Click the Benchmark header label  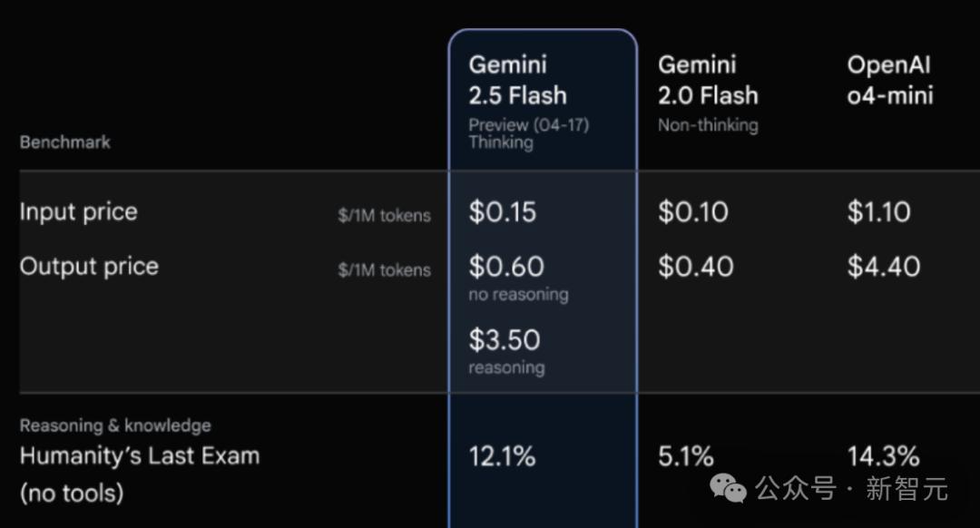[64, 142]
